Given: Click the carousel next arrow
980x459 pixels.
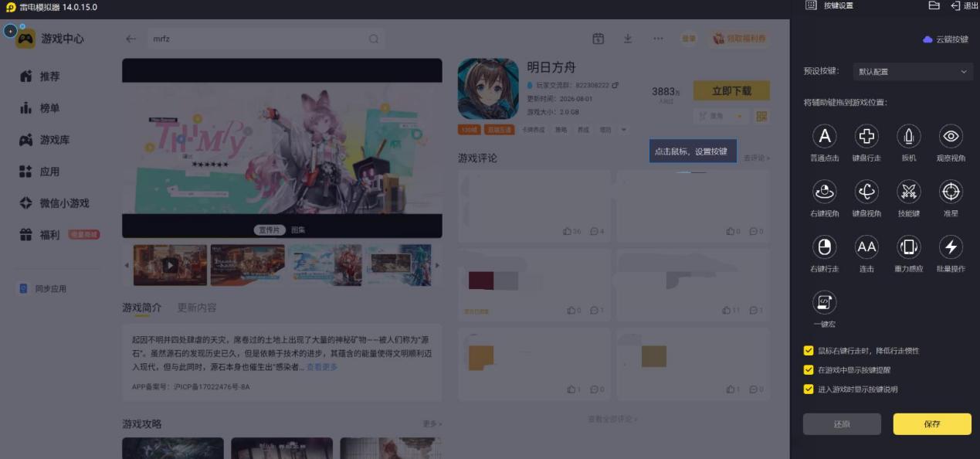Looking at the screenshot, I should [437, 265].
